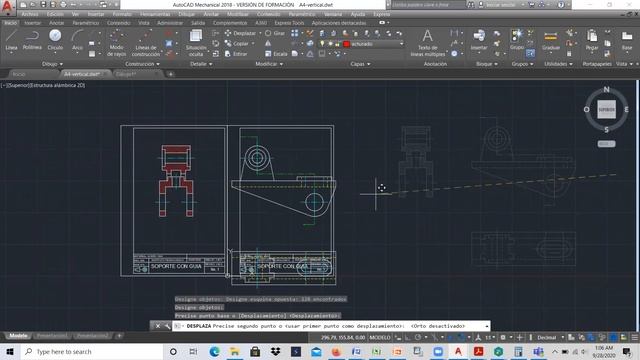Expand the Modificar panel

point(269,64)
